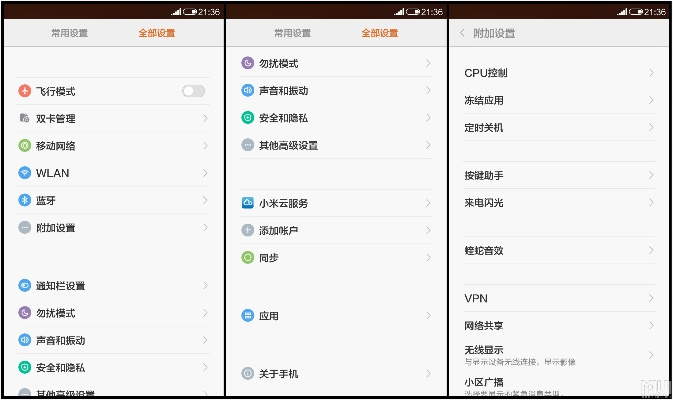
Task: Tap battery icon in 附加设置 screen status bar
Action: [x=637, y=12]
